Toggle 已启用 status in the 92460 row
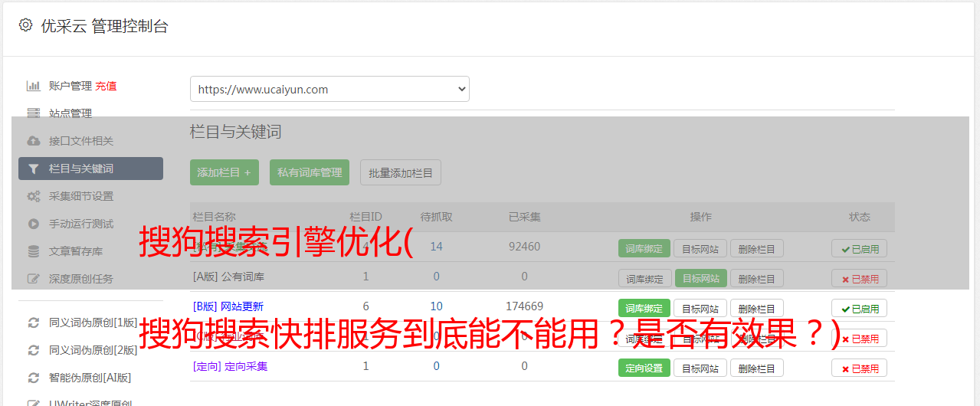This screenshot has width=980, height=406. pos(859,248)
